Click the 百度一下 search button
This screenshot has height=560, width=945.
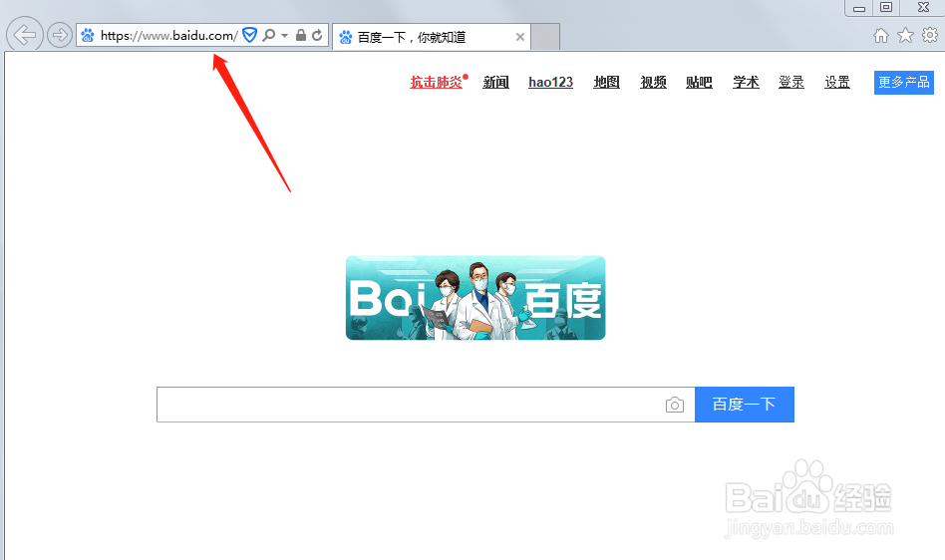pos(745,405)
